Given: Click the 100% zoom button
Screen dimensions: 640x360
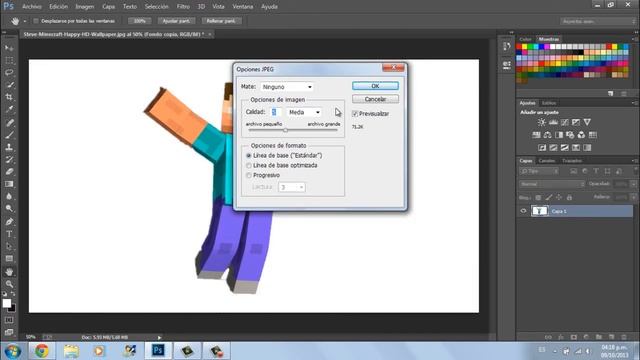Looking at the screenshot, I should pos(140,21).
